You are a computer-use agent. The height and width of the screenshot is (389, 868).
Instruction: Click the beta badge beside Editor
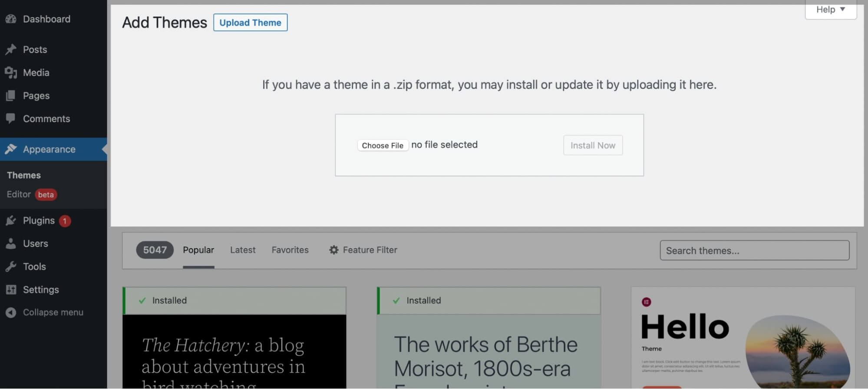pos(46,194)
